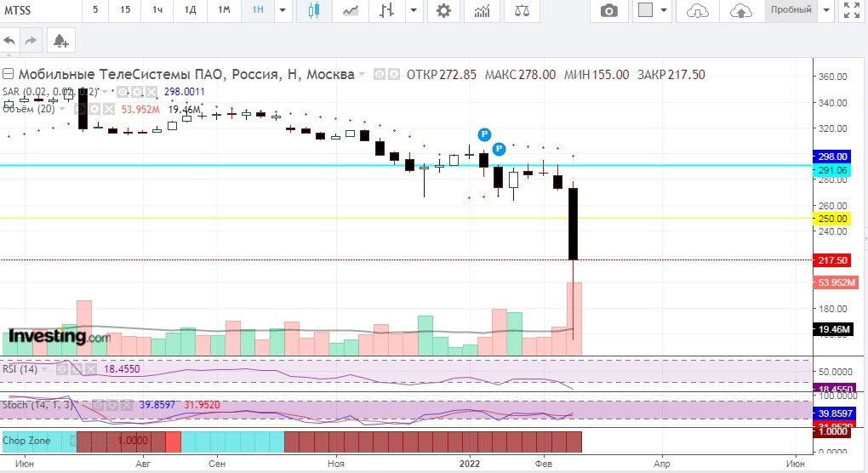This screenshot has width=868, height=473.
Task: Click the red 217.50 last price label
Action: point(831,260)
